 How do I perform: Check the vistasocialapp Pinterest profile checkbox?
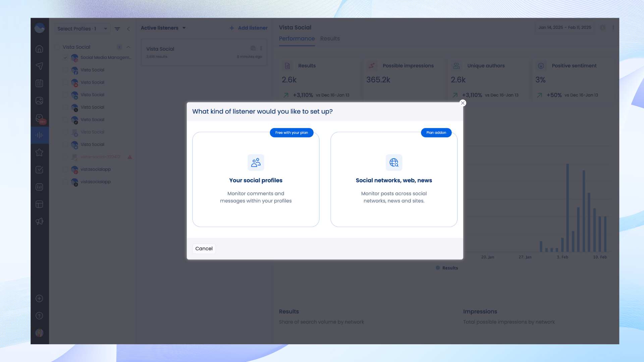(65, 169)
